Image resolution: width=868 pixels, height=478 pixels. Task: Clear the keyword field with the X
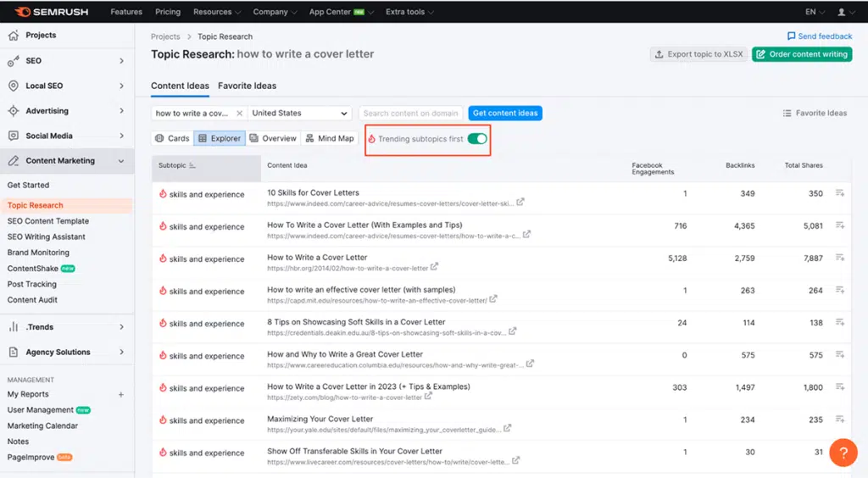pyautogui.click(x=239, y=114)
